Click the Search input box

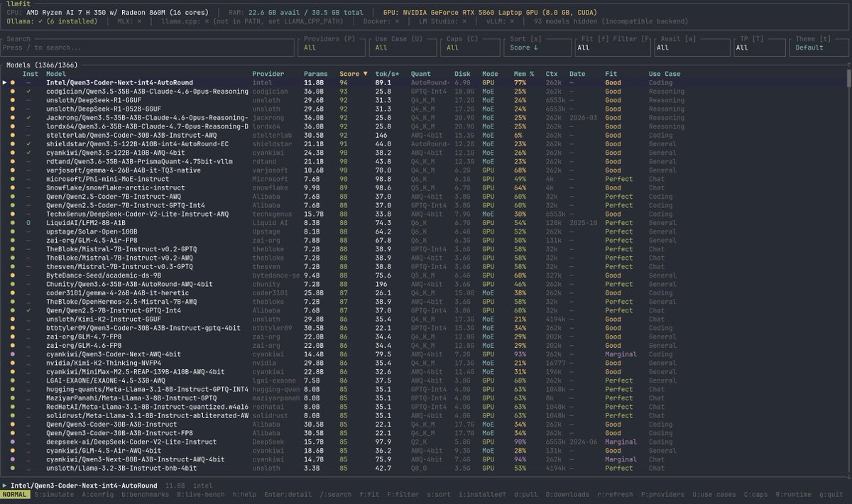148,47
